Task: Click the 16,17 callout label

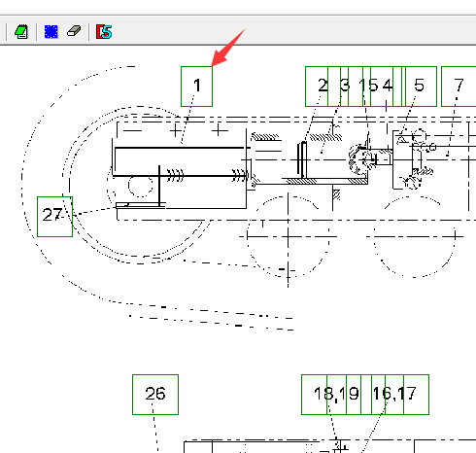Action: tap(394, 395)
